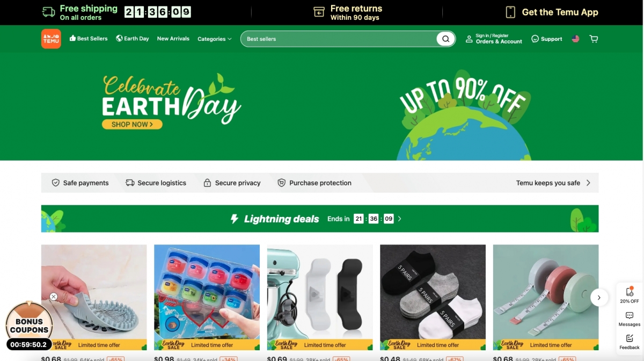Open the Best Sellers menu item

coord(89,39)
